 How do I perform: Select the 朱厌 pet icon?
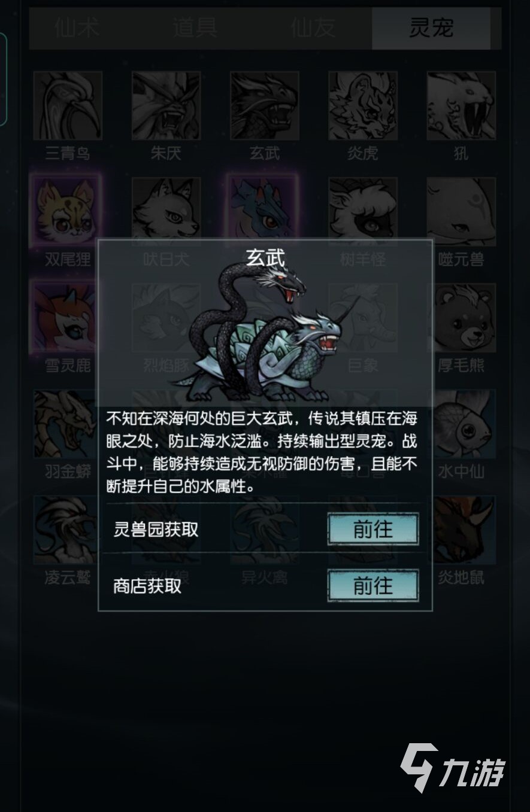tap(166, 106)
